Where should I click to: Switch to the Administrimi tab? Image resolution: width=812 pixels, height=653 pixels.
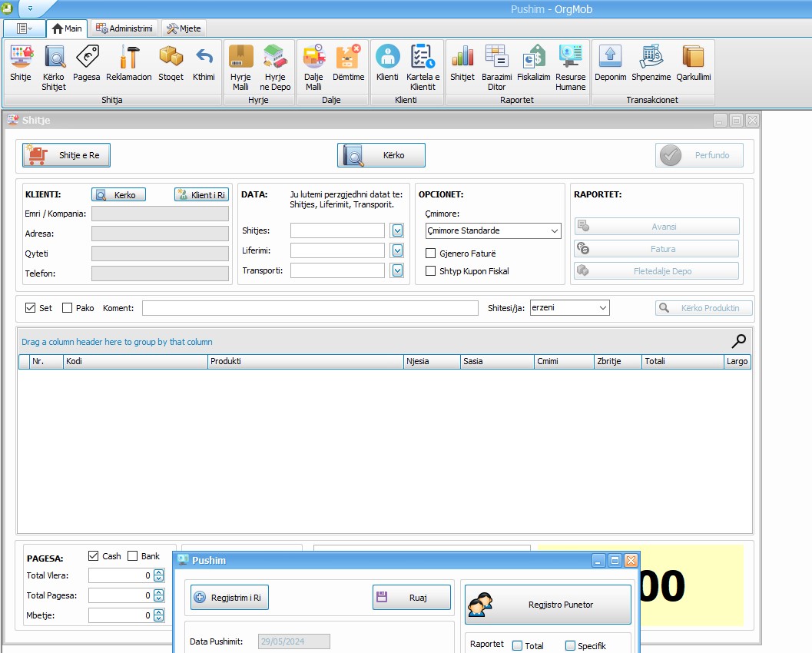[124, 28]
